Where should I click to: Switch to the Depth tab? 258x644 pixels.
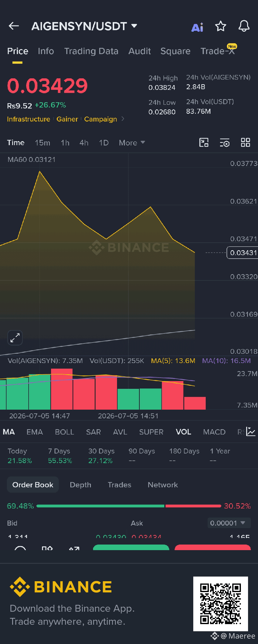tap(80, 485)
